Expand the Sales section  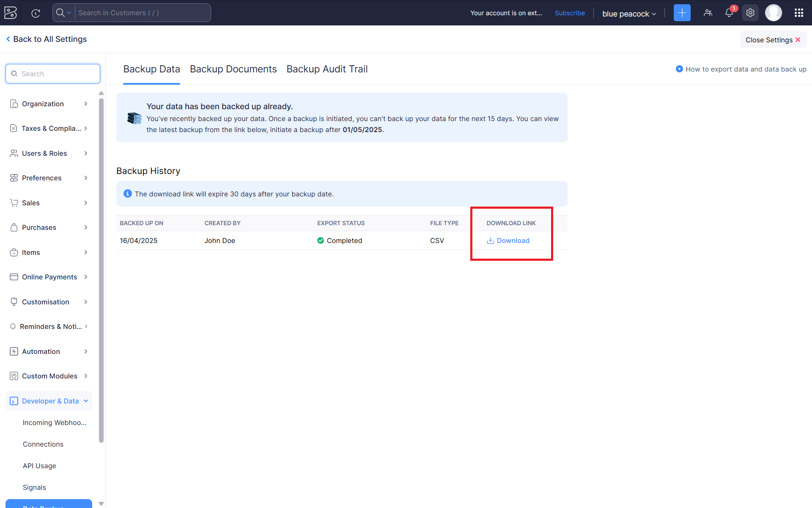click(x=86, y=203)
